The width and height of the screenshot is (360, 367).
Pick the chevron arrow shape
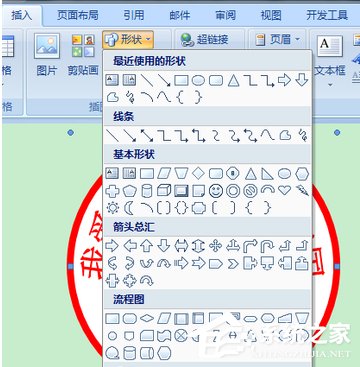tap(233, 264)
